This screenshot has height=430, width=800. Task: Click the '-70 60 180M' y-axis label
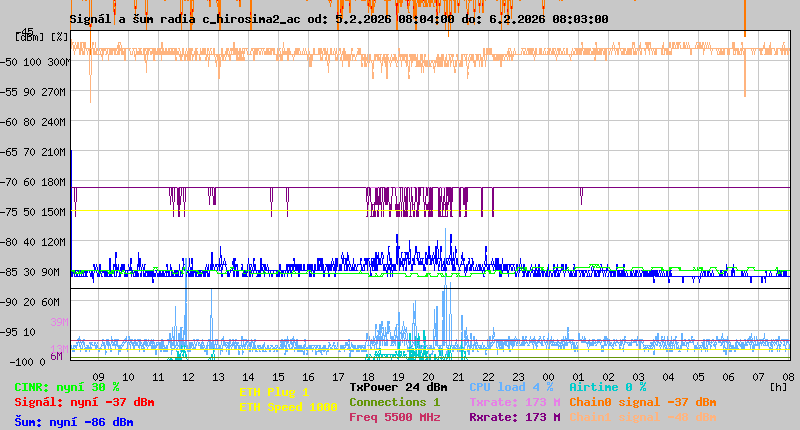[33, 182]
